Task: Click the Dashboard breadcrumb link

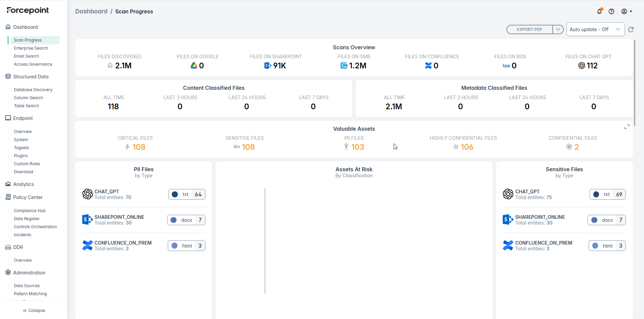Action: pos(91,11)
